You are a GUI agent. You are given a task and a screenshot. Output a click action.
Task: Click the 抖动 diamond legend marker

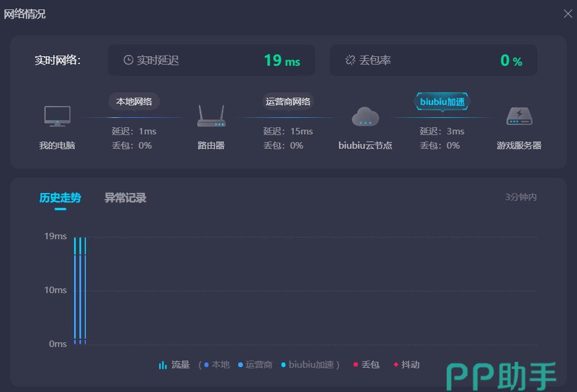(396, 364)
